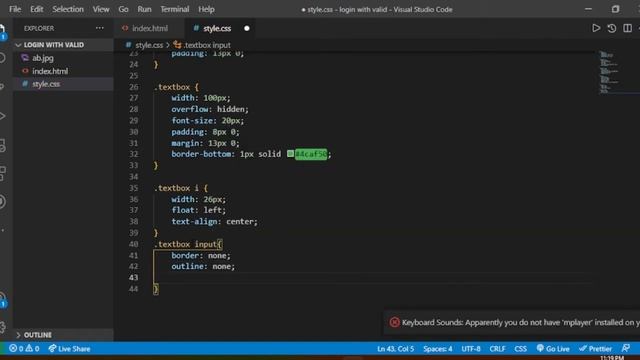Click .textbox input breadcrumb symbol

click(x=207, y=45)
